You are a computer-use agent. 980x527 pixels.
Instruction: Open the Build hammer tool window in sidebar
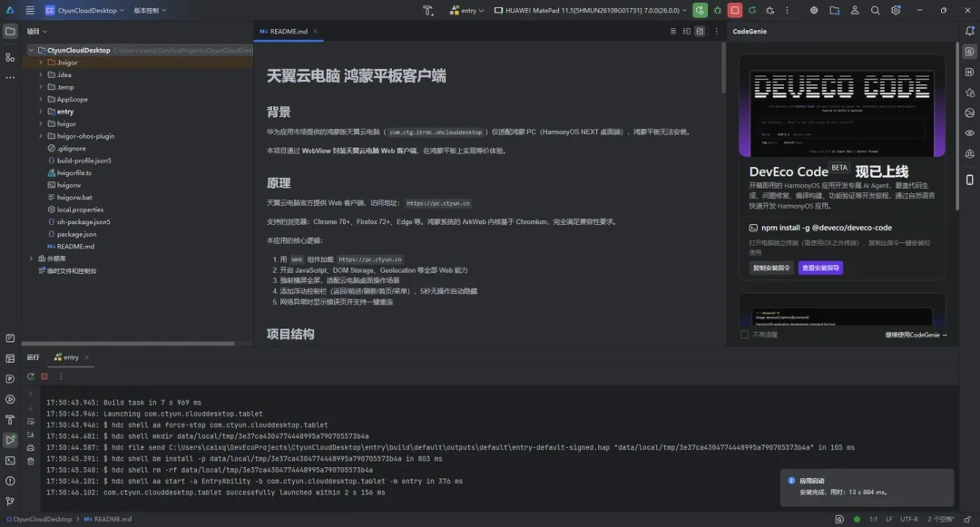(x=10, y=420)
